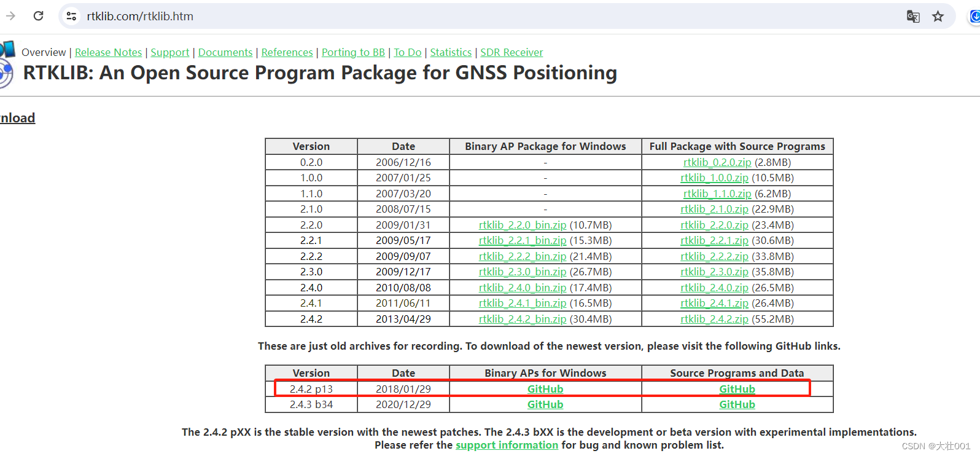View Statistics page
The image size is (980, 456).
pos(451,52)
